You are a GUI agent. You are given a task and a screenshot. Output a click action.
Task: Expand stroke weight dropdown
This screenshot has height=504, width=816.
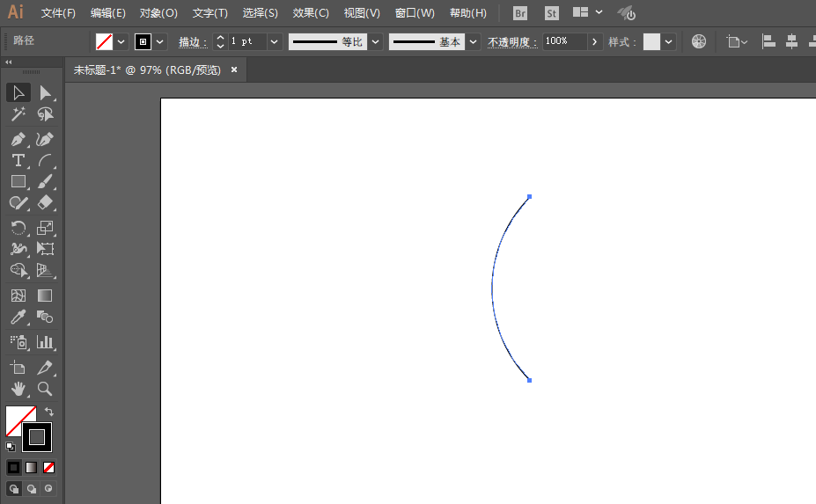point(275,41)
